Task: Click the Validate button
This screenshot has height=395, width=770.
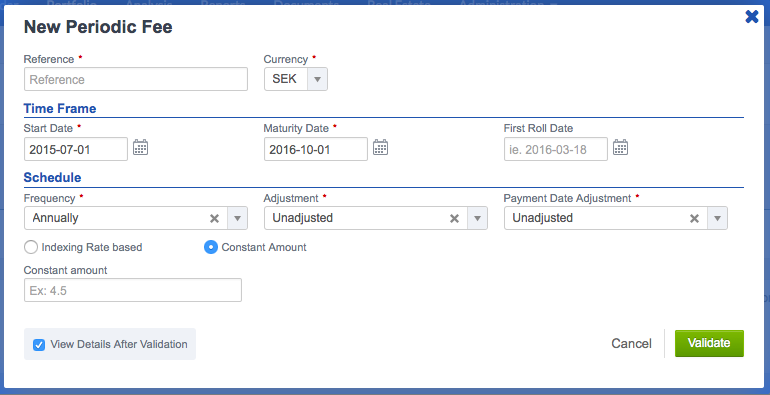Action: click(709, 343)
